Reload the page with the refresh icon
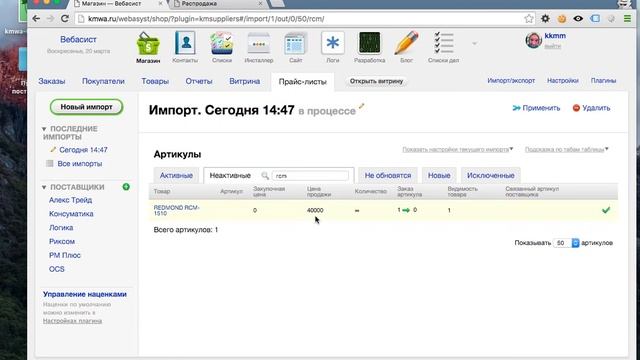Screen dimensions: 640x360 point(64,19)
